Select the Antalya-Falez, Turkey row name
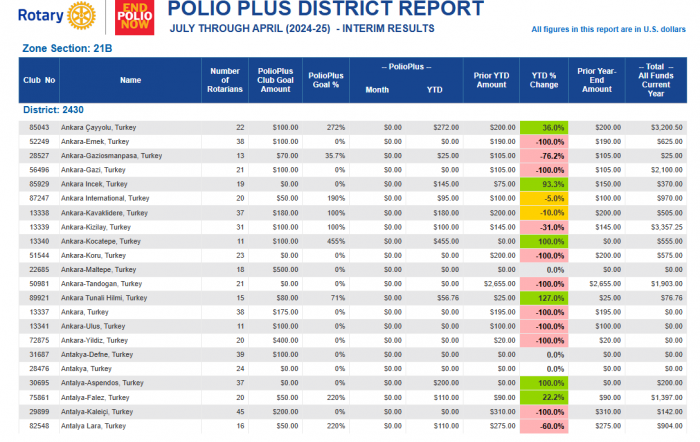This screenshot has height=442, width=700. tap(95, 397)
